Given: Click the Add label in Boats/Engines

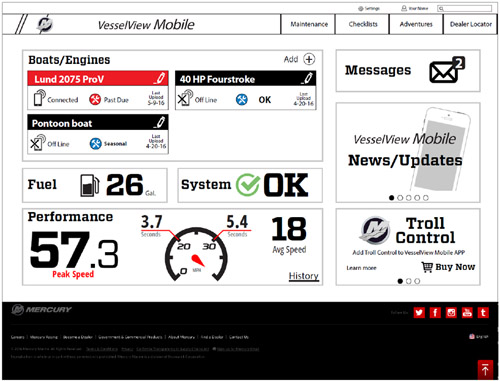Looking at the screenshot, I should pyautogui.click(x=291, y=59).
